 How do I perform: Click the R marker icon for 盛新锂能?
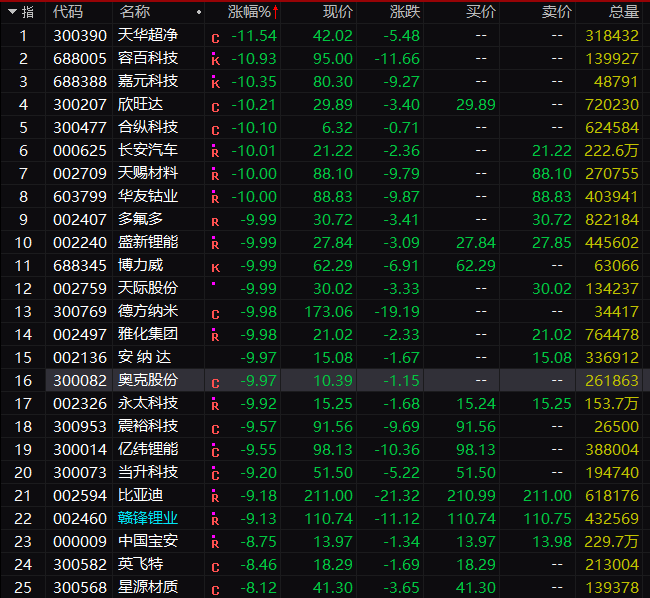[x=215, y=243]
